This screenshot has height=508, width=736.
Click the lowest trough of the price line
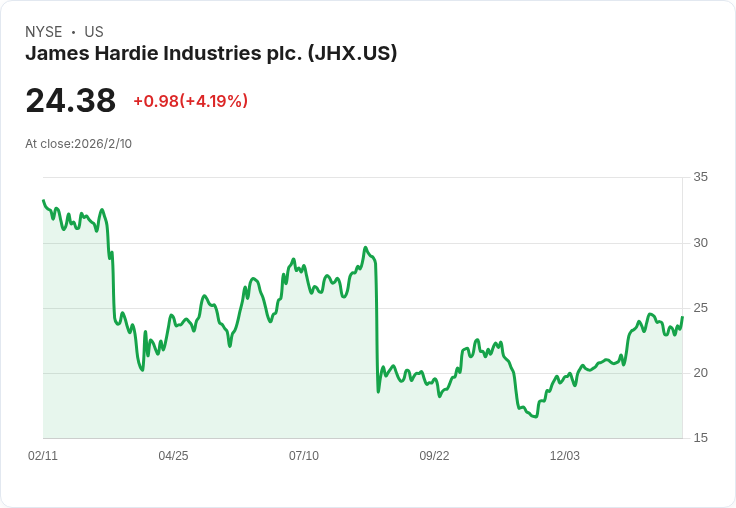coord(536,416)
